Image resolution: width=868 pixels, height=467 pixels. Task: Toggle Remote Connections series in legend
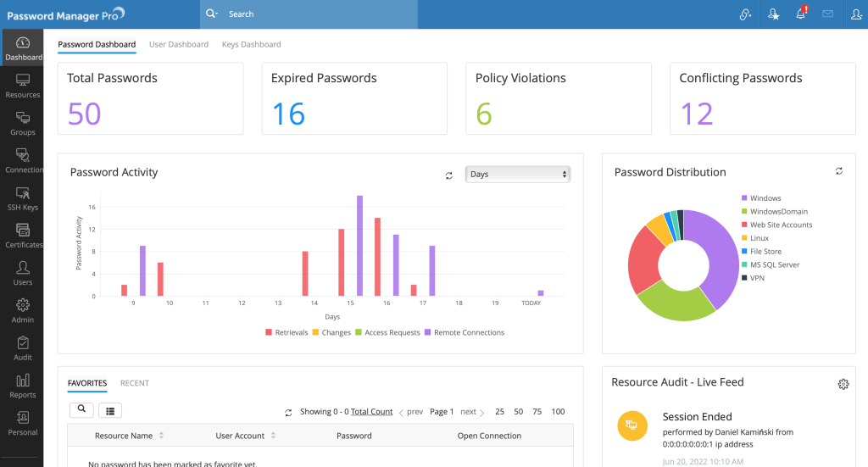pos(465,332)
